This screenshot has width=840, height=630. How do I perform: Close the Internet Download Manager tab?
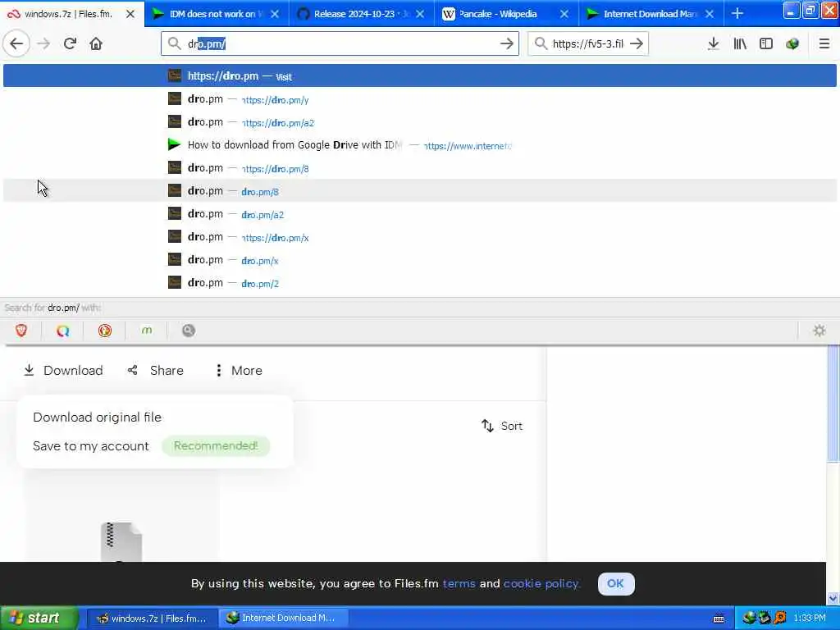pyautogui.click(x=710, y=14)
